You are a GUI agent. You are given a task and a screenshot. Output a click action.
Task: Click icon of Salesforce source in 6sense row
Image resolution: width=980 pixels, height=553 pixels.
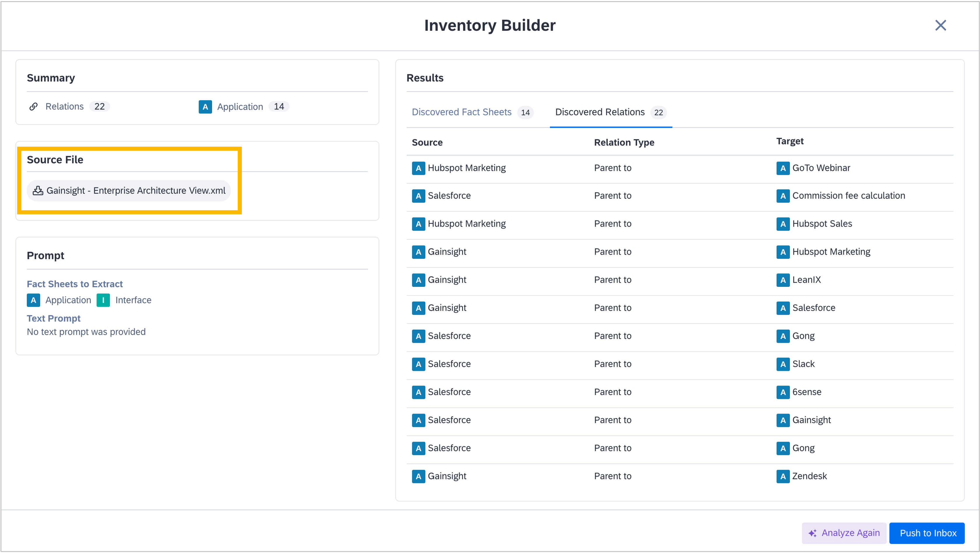(418, 392)
